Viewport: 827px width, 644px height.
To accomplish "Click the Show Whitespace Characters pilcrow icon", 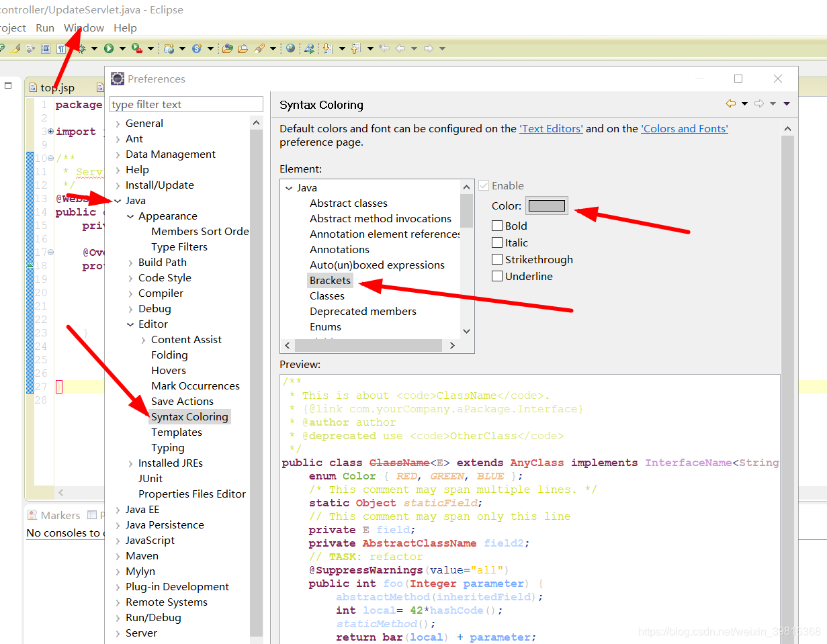I will coord(61,48).
